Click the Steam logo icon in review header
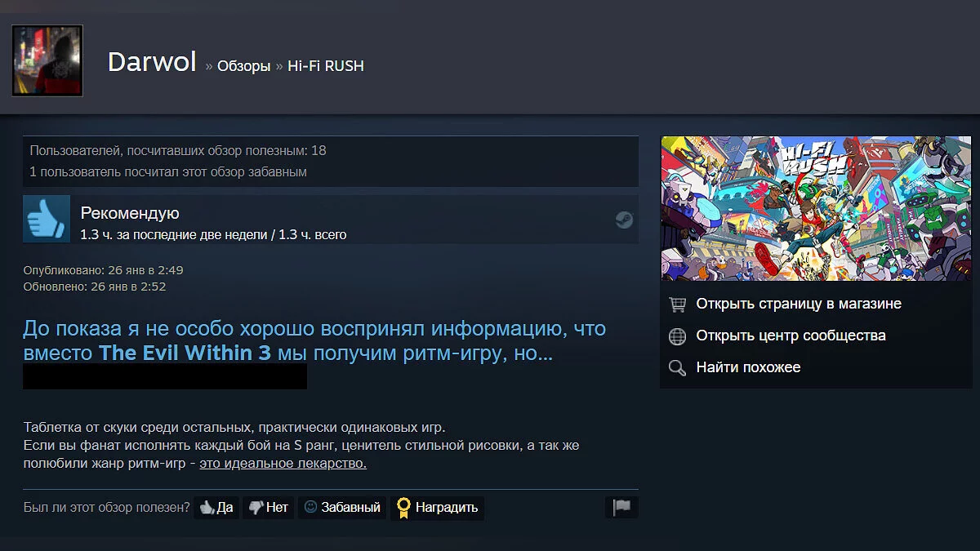 624,219
